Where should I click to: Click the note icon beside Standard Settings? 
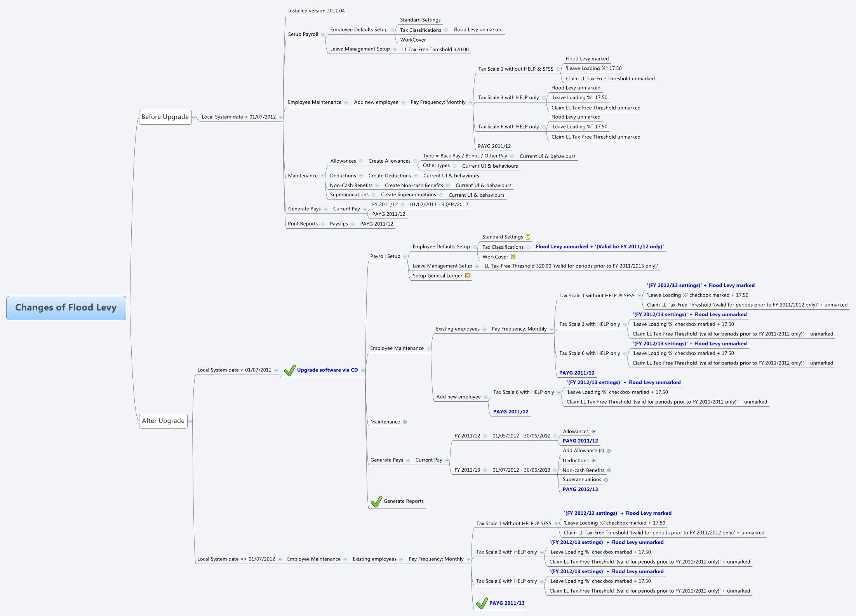pyautogui.click(x=528, y=237)
